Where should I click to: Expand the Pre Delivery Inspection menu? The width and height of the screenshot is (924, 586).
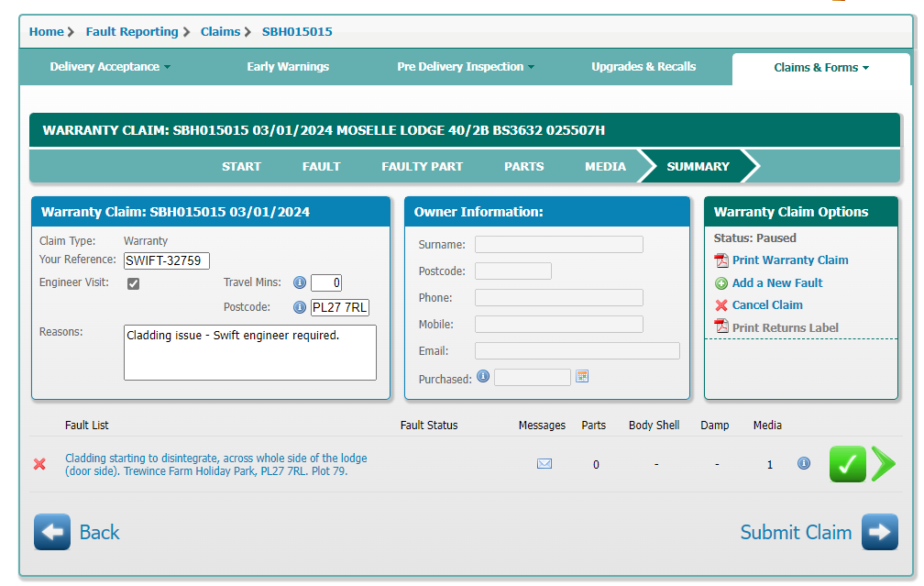point(466,67)
